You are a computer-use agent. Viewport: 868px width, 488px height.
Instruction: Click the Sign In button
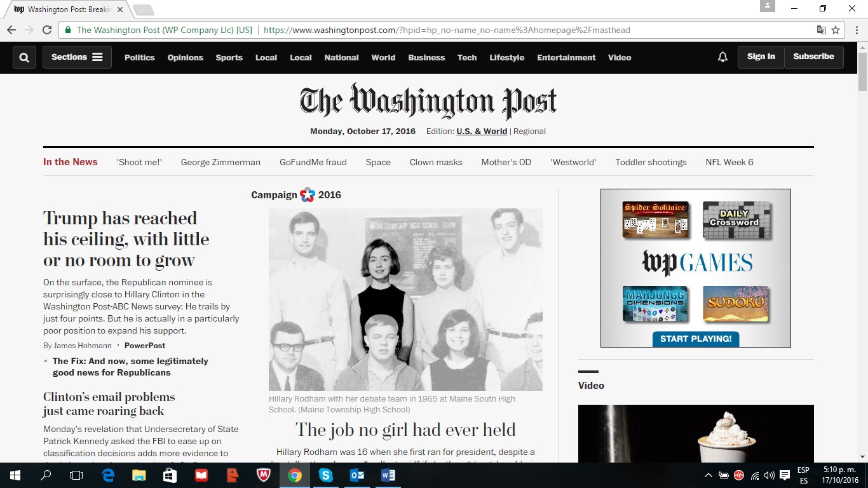761,57
